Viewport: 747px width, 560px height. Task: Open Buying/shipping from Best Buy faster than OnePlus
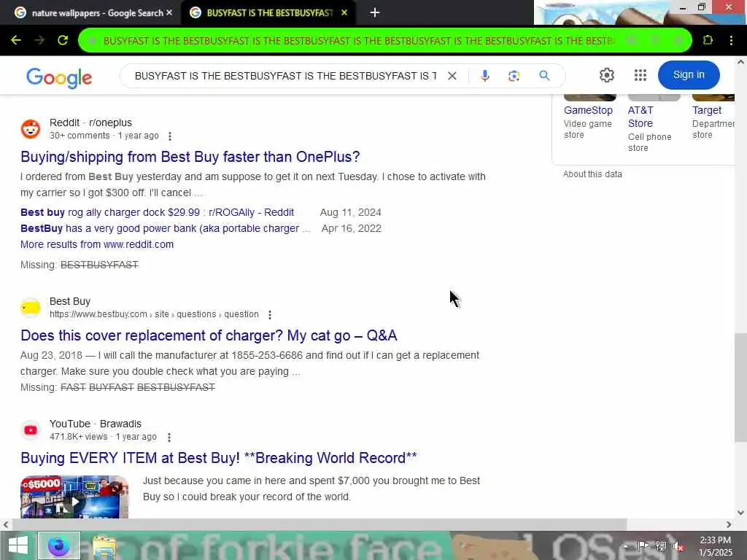point(190,157)
